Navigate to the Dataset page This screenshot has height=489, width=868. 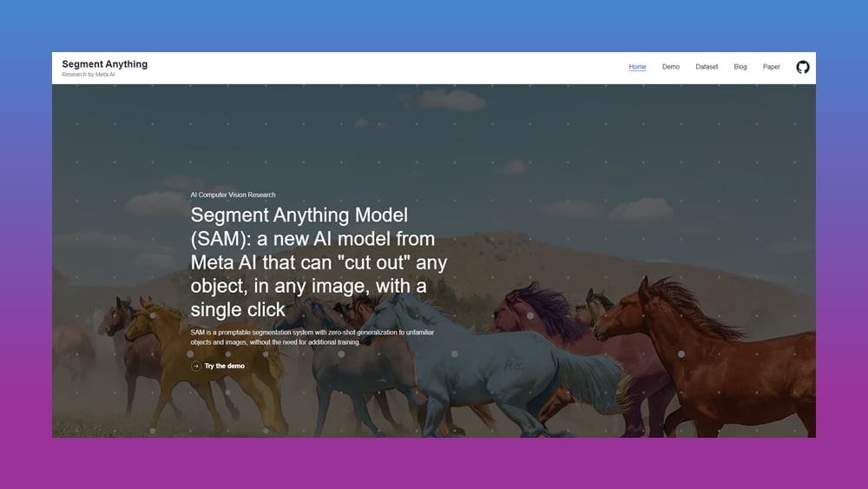707,67
